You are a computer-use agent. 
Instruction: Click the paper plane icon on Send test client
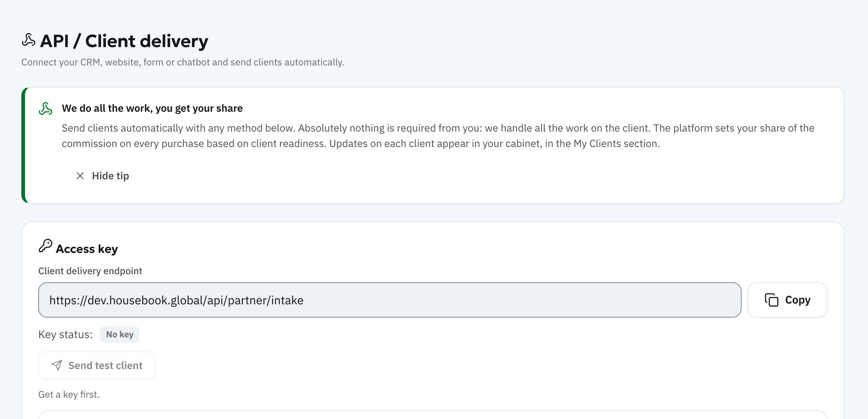(x=56, y=365)
